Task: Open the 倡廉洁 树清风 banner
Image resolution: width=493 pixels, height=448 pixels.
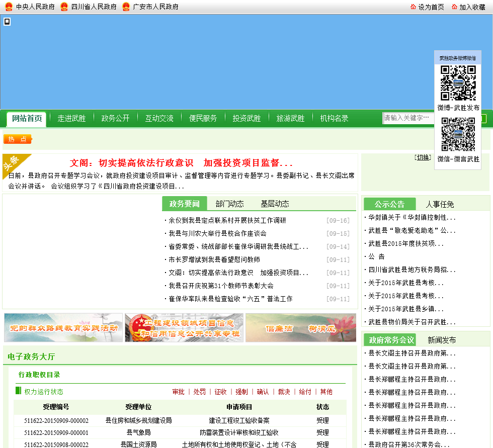Action: point(300,328)
